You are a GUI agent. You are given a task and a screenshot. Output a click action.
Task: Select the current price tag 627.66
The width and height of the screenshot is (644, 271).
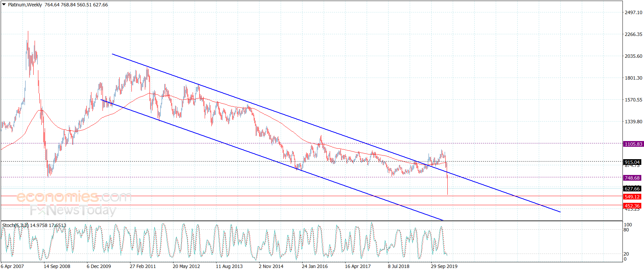[632, 189]
